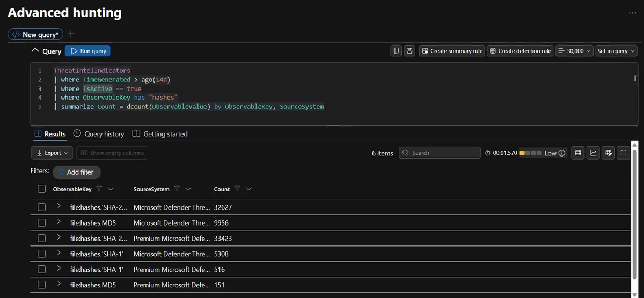Check the row with Count 151
Viewport: 644px width, 298px height.
coord(42,285)
